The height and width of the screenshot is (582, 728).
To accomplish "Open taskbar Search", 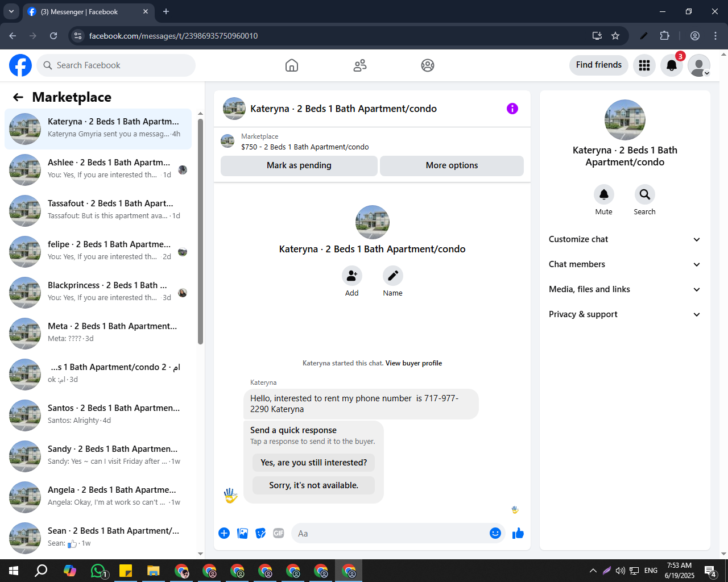I will click(x=42, y=571).
